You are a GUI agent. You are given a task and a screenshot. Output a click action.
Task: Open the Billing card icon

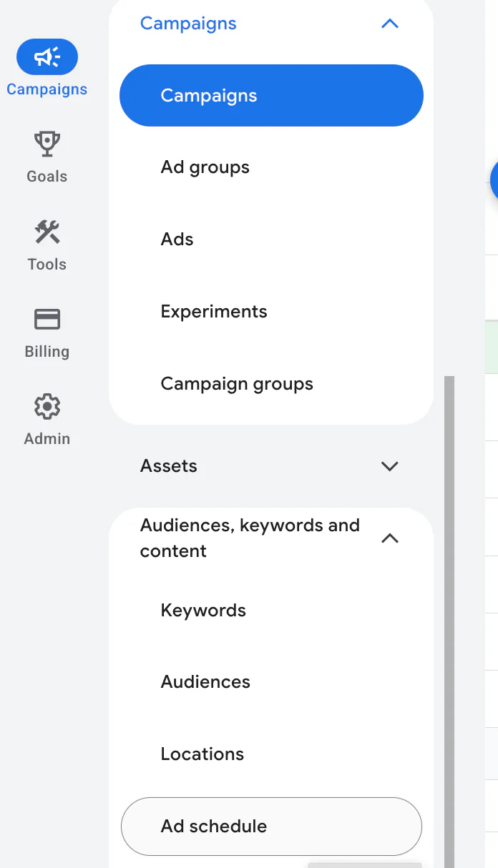(x=47, y=319)
